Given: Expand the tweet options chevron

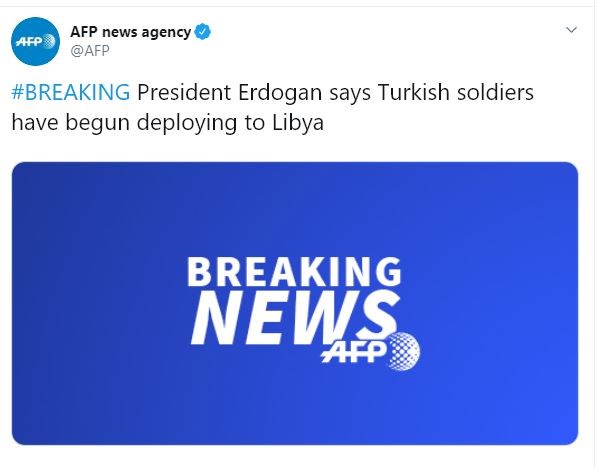Looking at the screenshot, I should tap(571, 30).
